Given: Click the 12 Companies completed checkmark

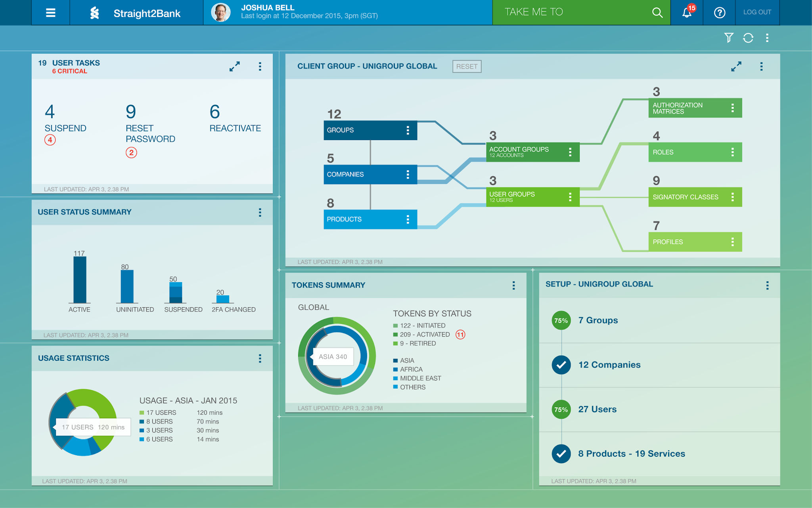Looking at the screenshot, I should (561, 365).
